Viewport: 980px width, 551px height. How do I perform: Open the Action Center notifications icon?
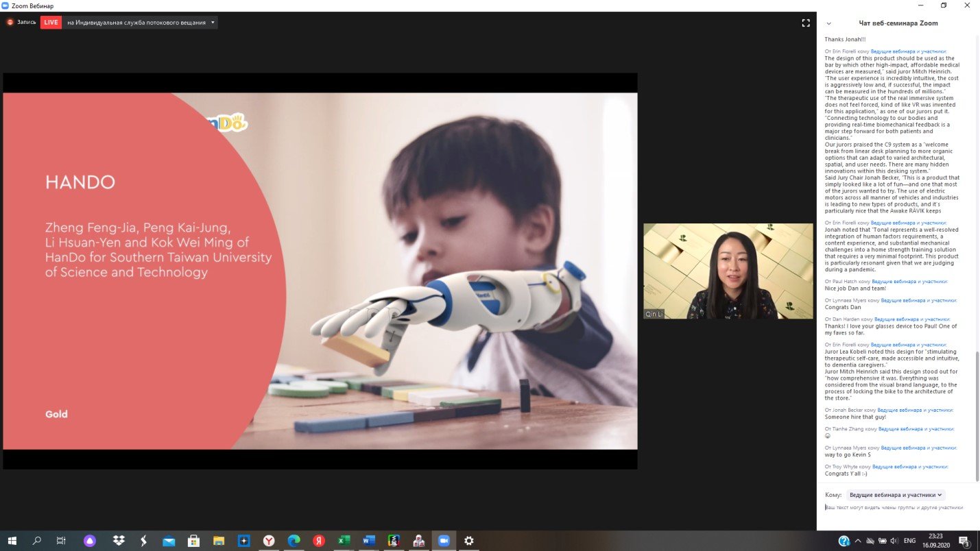[965, 541]
